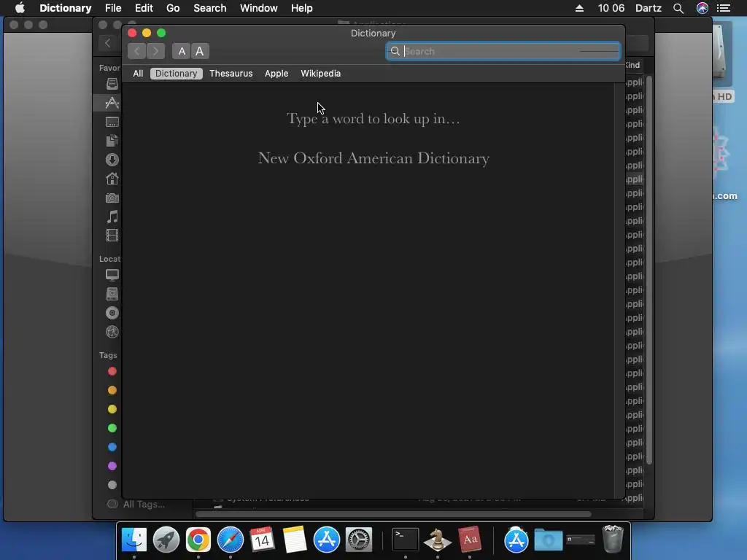This screenshot has height=560, width=747.
Task: Click the eject icon in menu bar
Action: 579,8
